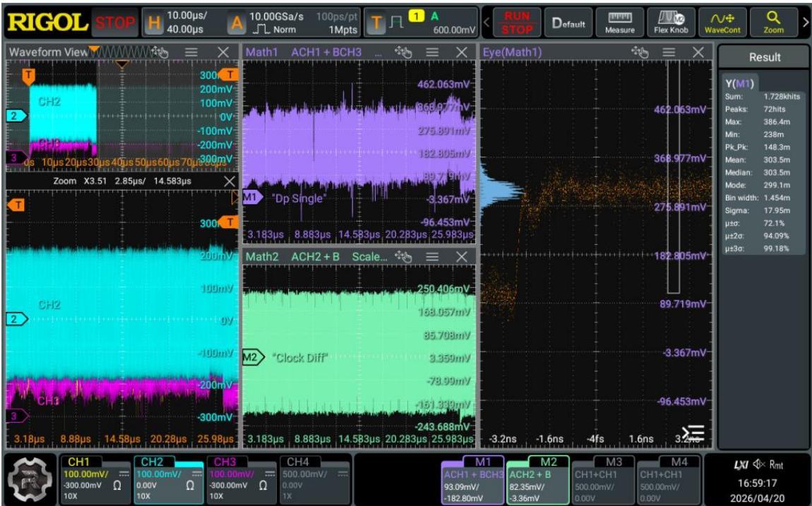The image size is (812, 506).
Task: Open the gear-shaped main menu icon
Action: 30,479
